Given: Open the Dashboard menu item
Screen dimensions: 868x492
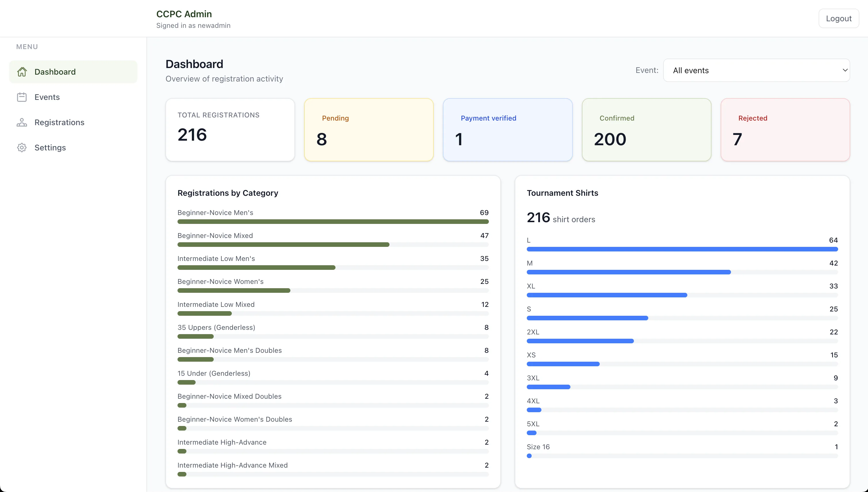Looking at the screenshot, I should tap(73, 72).
